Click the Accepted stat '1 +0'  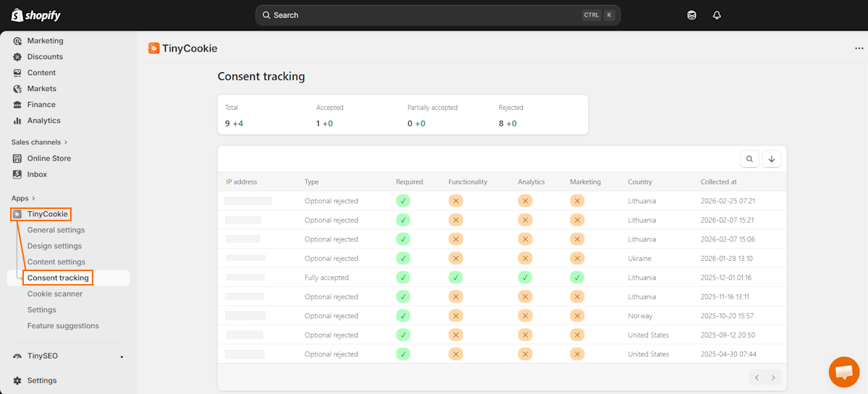325,124
